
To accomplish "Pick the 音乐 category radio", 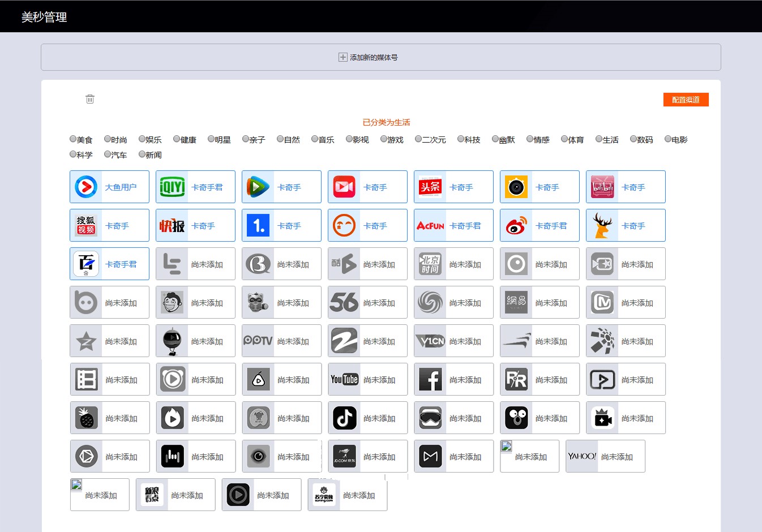I will click(315, 139).
